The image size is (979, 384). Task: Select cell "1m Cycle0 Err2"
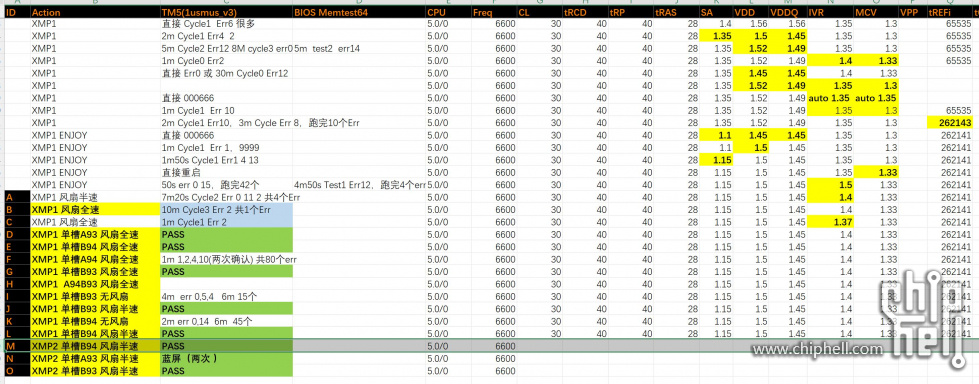coord(226,61)
